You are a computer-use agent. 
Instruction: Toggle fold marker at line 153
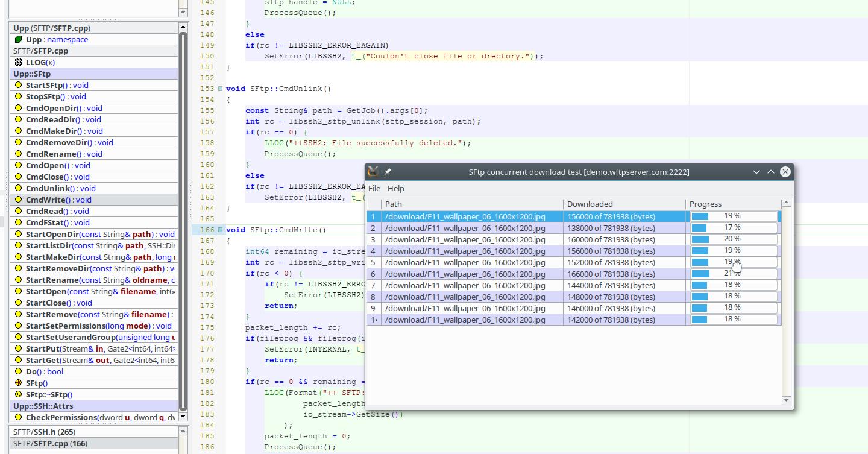(x=221, y=89)
